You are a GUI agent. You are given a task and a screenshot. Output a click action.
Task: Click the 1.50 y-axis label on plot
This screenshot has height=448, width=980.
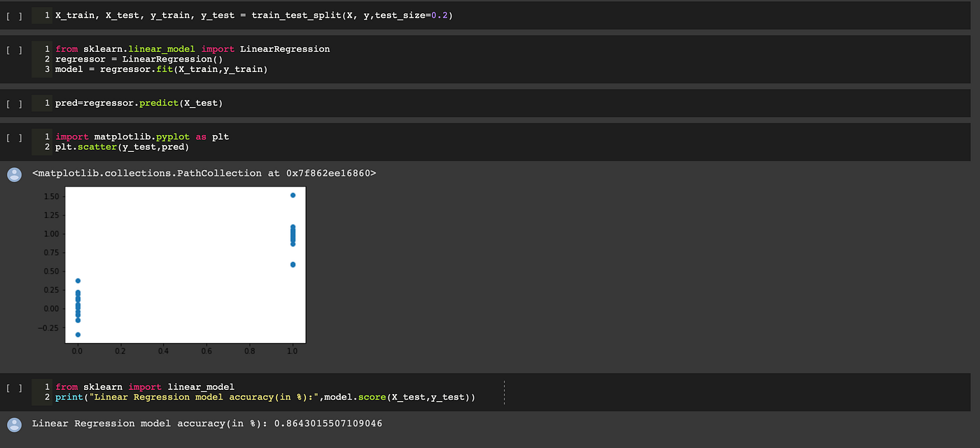click(x=50, y=197)
